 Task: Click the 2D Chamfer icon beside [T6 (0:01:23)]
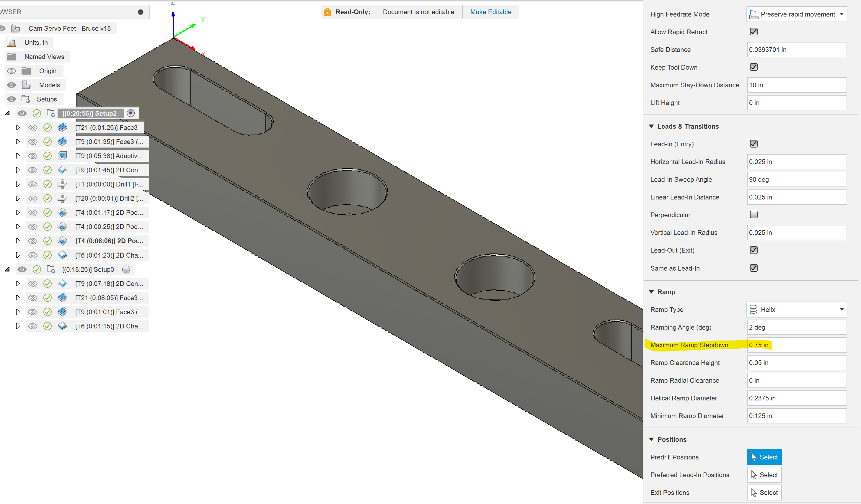[x=63, y=255]
